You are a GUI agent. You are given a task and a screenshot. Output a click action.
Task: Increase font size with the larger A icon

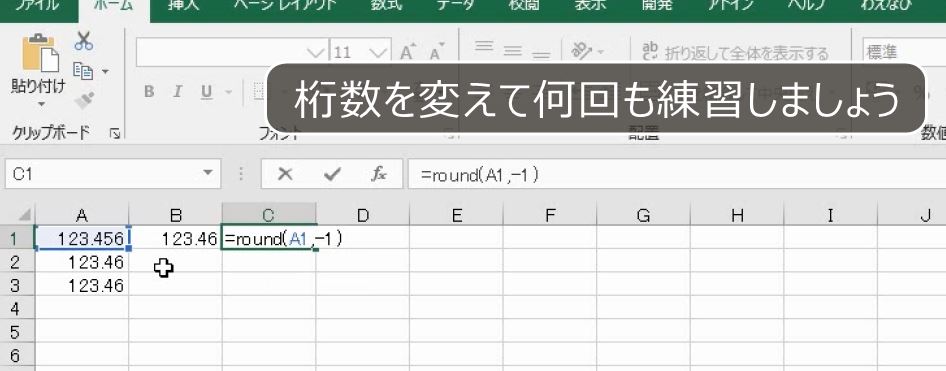pyautogui.click(x=408, y=52)
